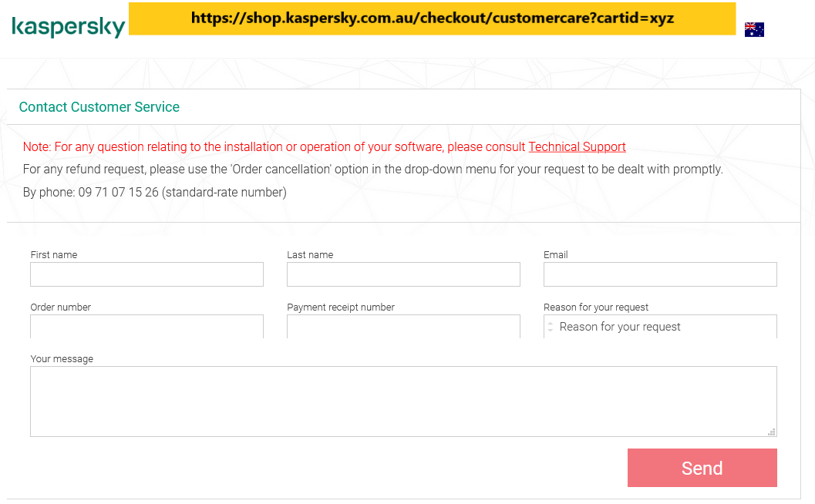Click the 'Contact Customer Service' heading
The image size is (815, 504).
pos(99,107)
